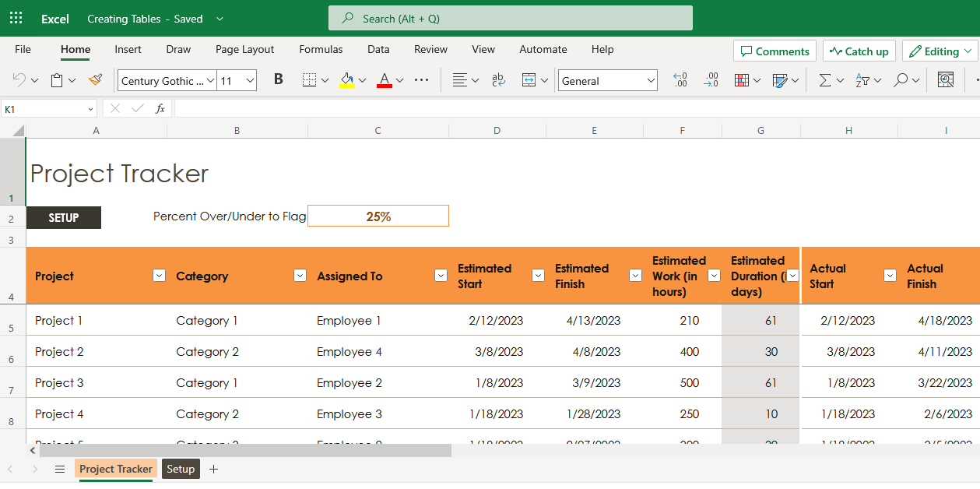Image resolution: width=980 pixels, height=489 pixels.
Task: Click the data analysis toolbar icon
Action: pos(946,79)
